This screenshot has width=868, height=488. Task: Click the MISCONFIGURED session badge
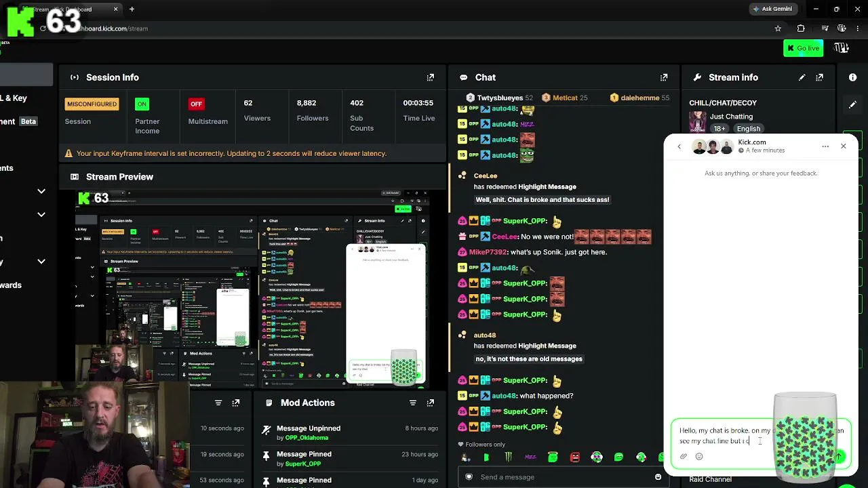(92, 104)
